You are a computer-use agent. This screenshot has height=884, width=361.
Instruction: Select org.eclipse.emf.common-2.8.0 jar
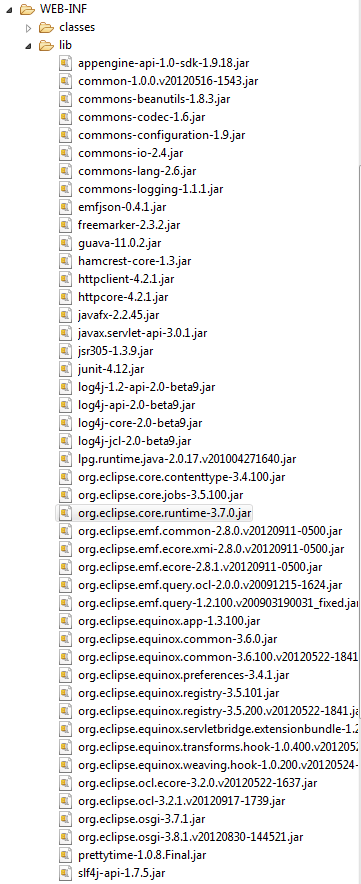(210, 531)
